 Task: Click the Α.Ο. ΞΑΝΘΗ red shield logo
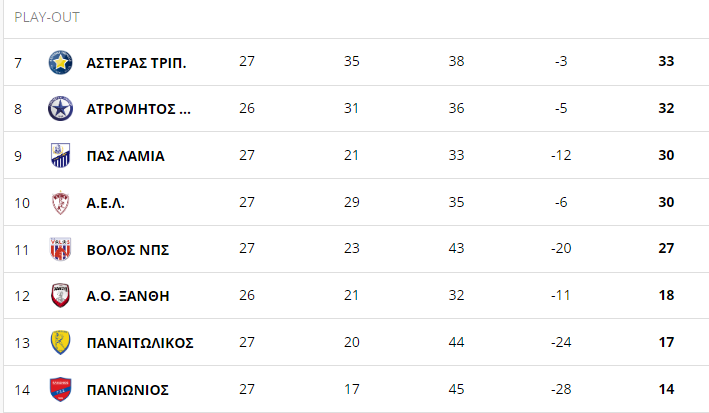61,296
